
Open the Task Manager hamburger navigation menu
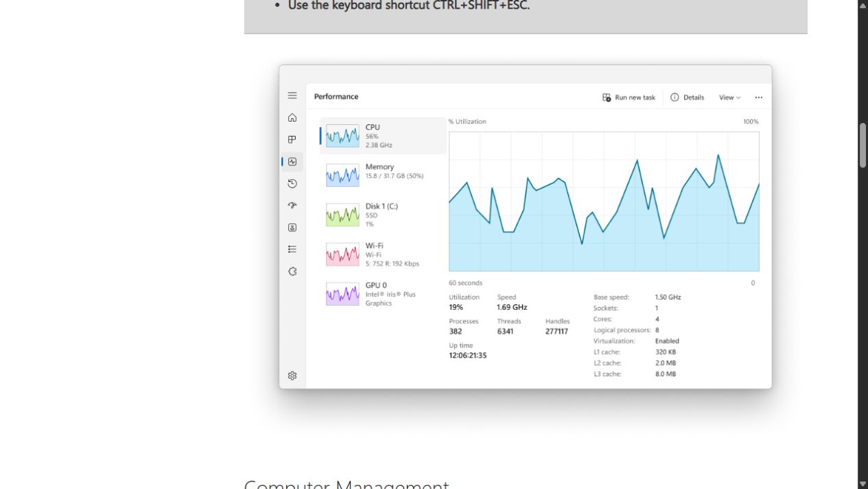click(292, 95)
